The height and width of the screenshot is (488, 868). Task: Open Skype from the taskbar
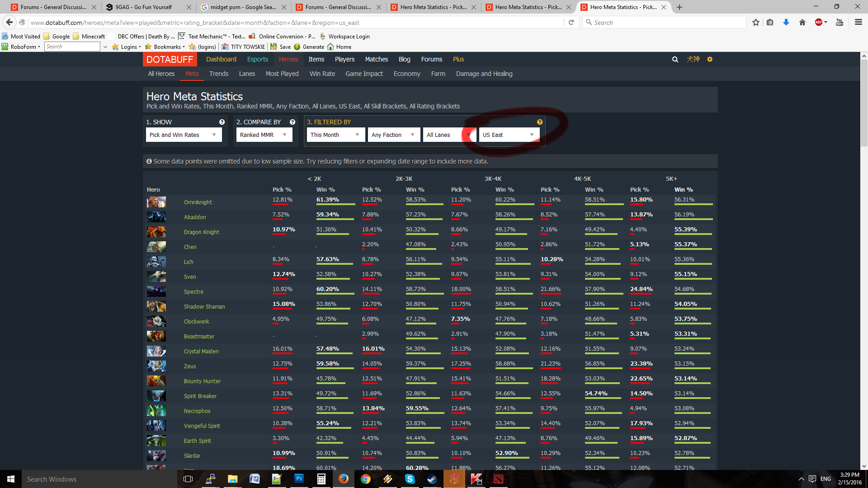point(410,479)
